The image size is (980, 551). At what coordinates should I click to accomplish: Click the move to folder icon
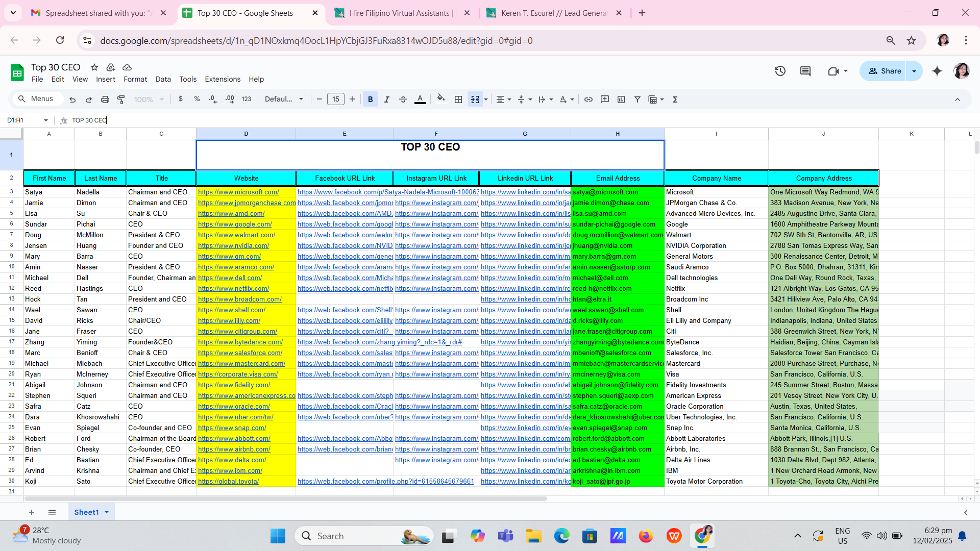pyautogui.click(x=110, y=67)
